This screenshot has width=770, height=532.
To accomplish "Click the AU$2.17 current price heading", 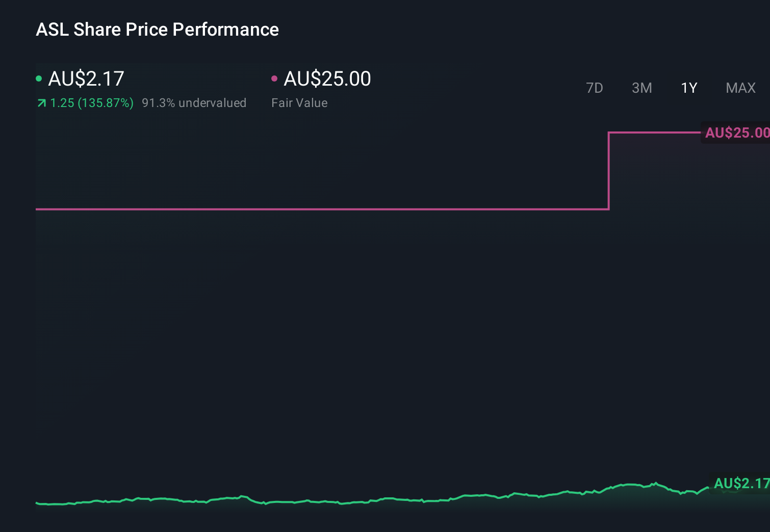I will click(86, 78).
